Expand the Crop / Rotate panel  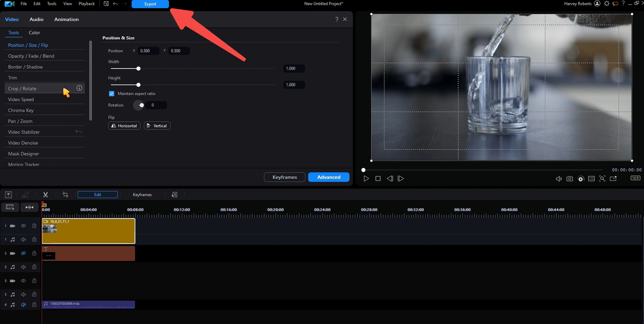[23, 88]
